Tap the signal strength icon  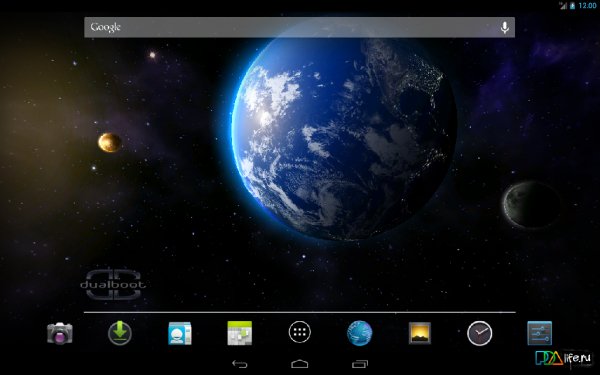coord(563,5)
